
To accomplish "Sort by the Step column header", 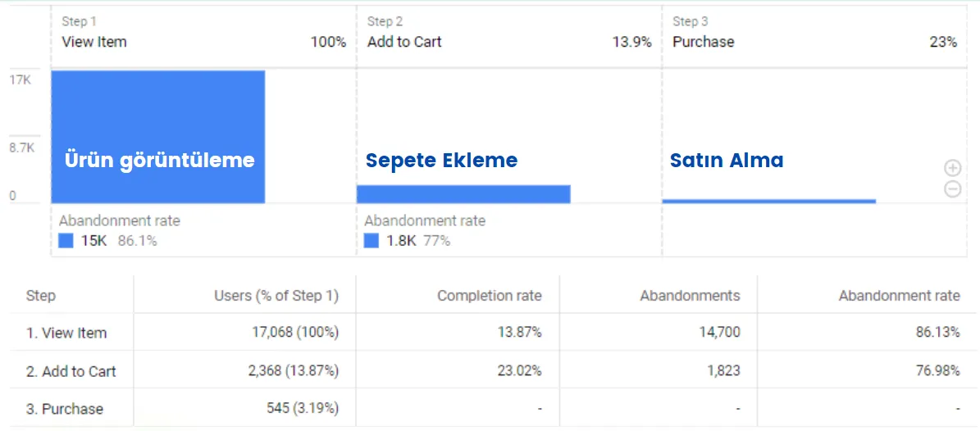I will pos(41,296).
